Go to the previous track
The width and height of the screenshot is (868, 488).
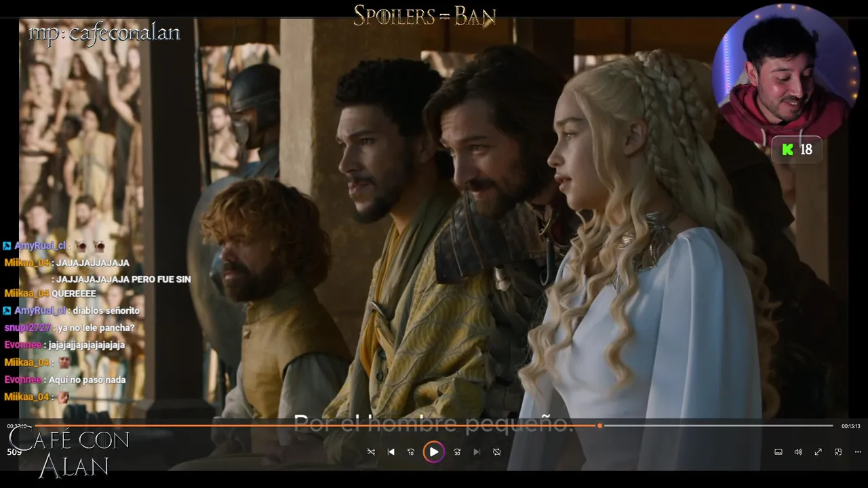coord(391,452)
